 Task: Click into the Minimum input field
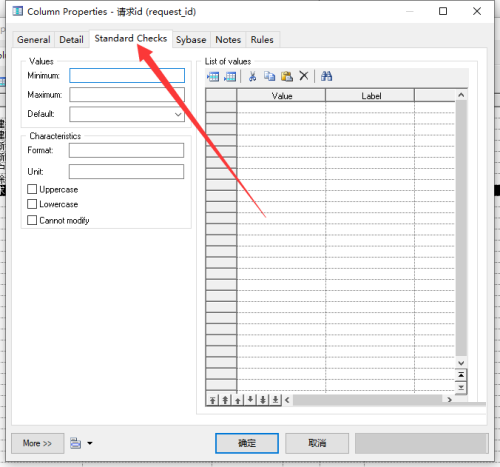pyautogui.click(x=127, y=76)
